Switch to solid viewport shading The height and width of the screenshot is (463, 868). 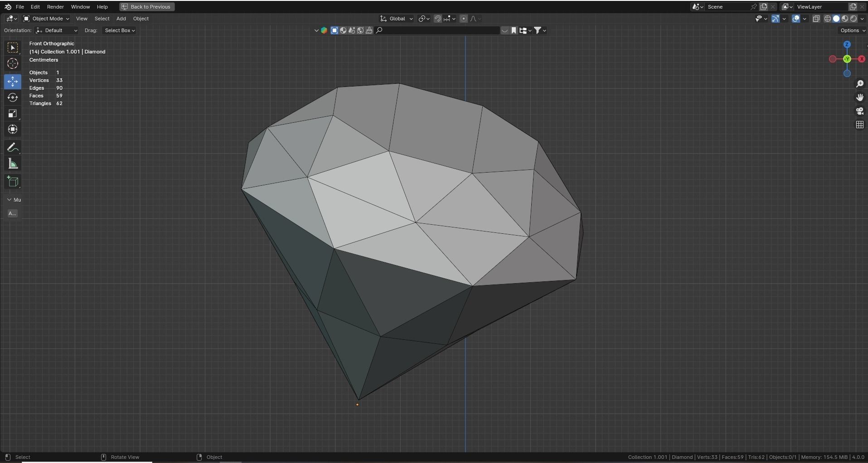point(836,19)
